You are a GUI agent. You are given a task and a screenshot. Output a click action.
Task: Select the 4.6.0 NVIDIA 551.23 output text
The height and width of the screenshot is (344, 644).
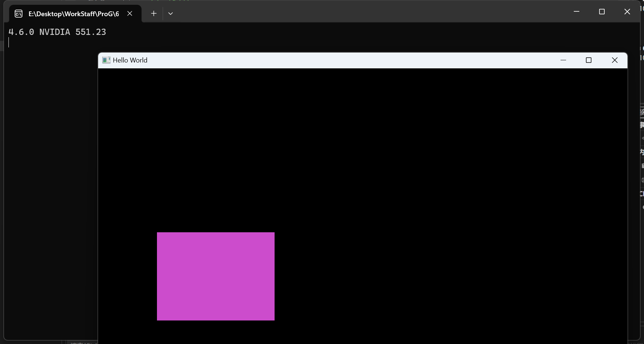(57, 32)
